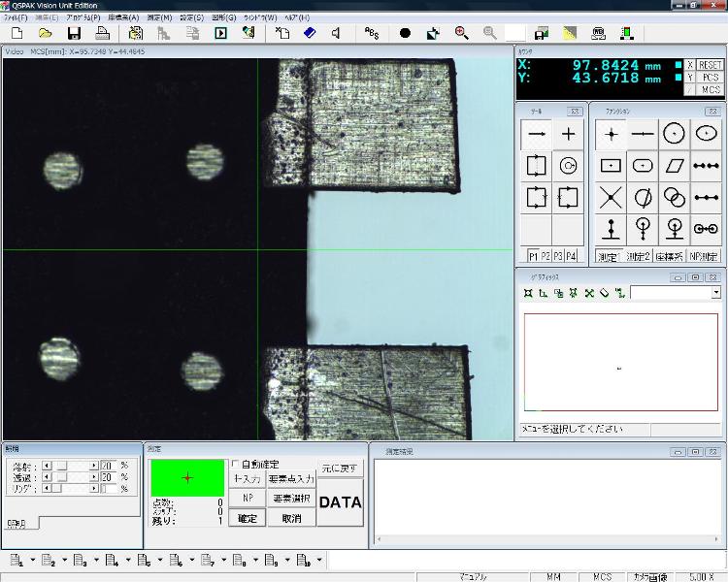Click the RESET counter button
Image resolution: width=728 pixels, height=582 pixels.
click(x=711, y=65)
